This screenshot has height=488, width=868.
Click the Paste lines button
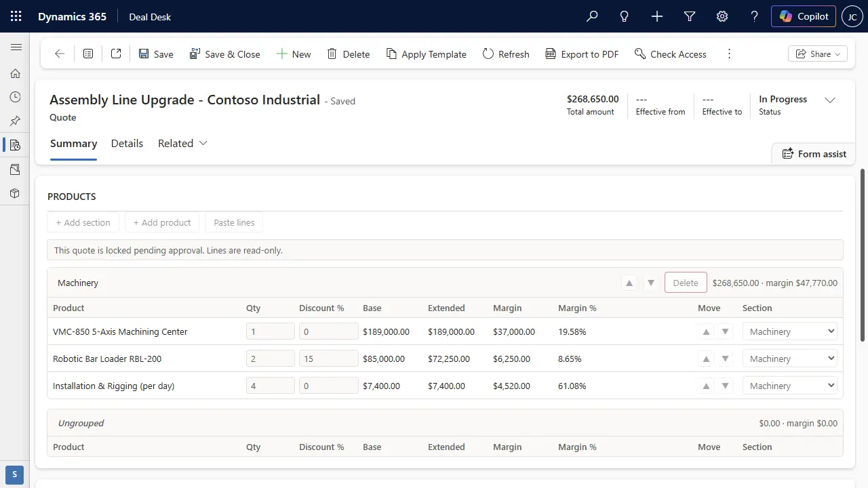click(234, 222)
